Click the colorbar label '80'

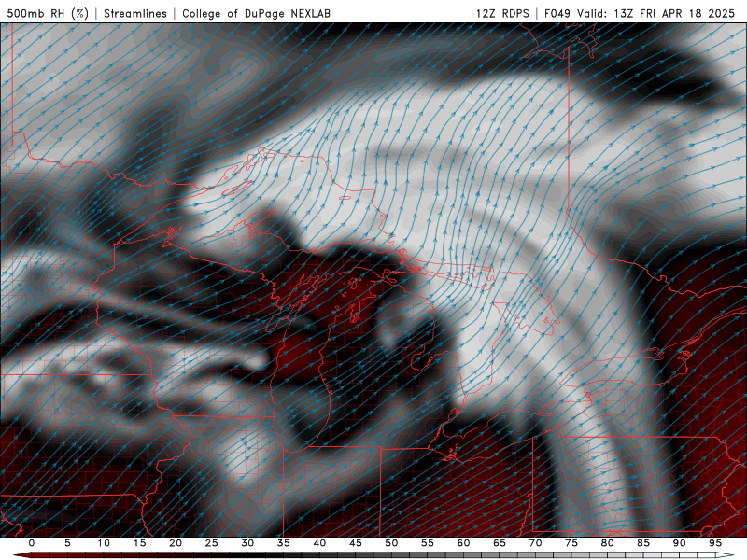click(608, 543)
